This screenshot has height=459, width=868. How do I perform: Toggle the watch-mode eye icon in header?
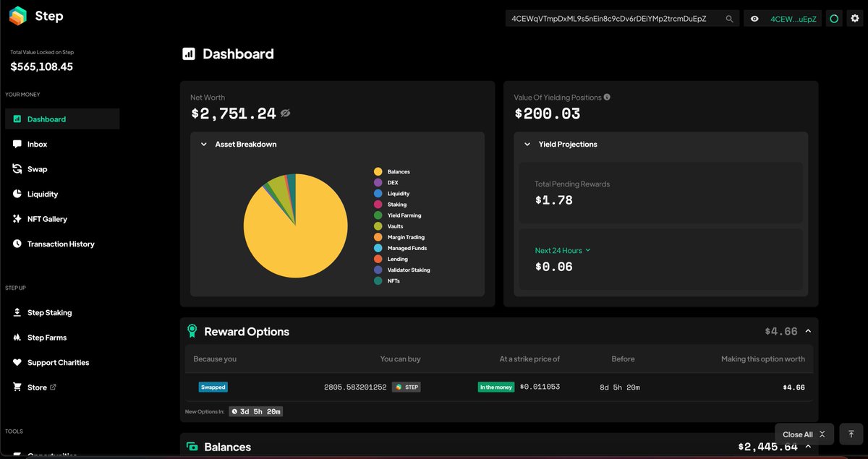tap(754, 19)
